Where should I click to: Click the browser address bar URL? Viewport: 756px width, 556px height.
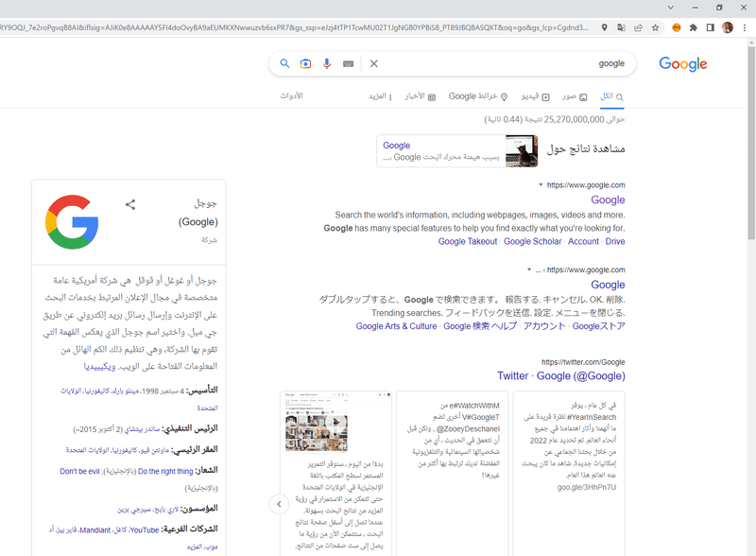294,27
